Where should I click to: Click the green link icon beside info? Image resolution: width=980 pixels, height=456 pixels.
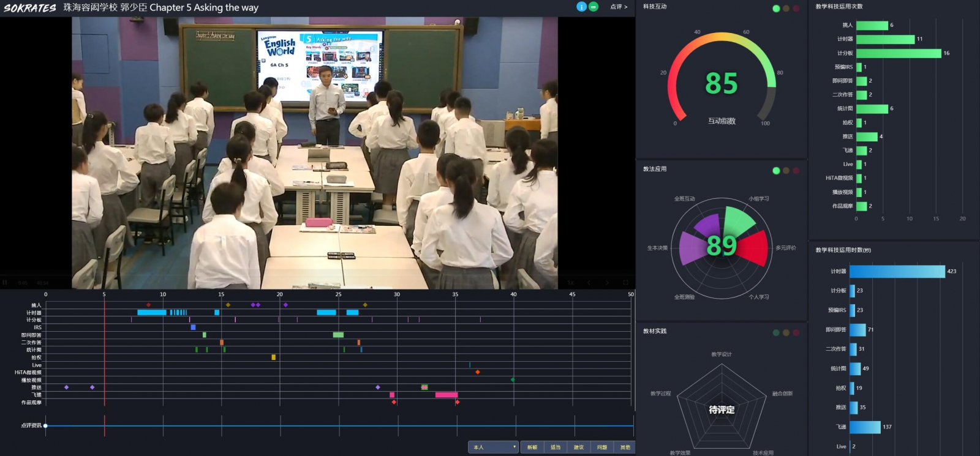pos(593,7)
